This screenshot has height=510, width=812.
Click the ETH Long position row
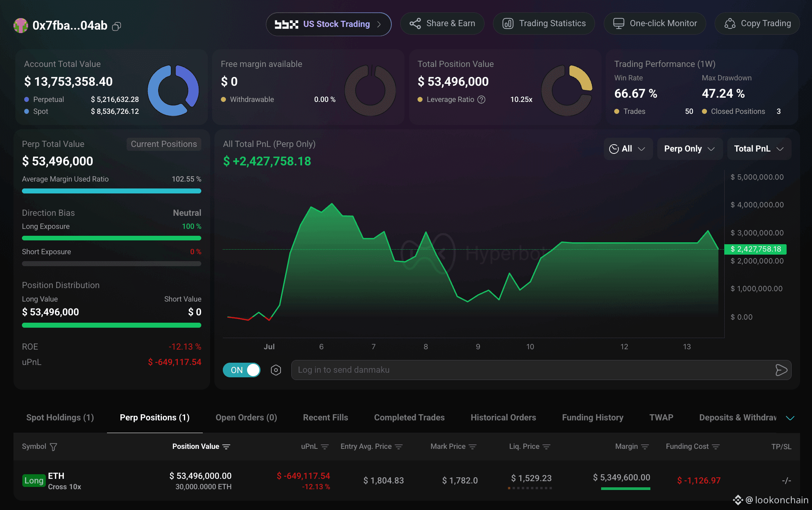(x=406, y=480)
